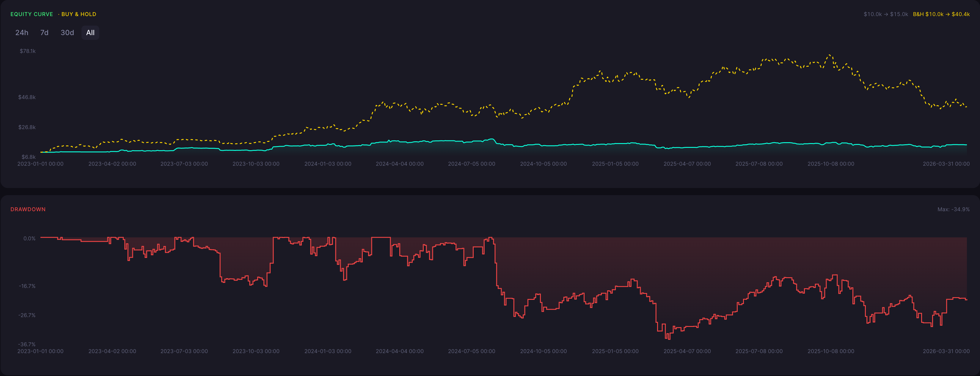The width and height of the screenshot is (980, 376).
Task: Click equity chart date 2023-10-03 00:00
Action: point(256,164)
